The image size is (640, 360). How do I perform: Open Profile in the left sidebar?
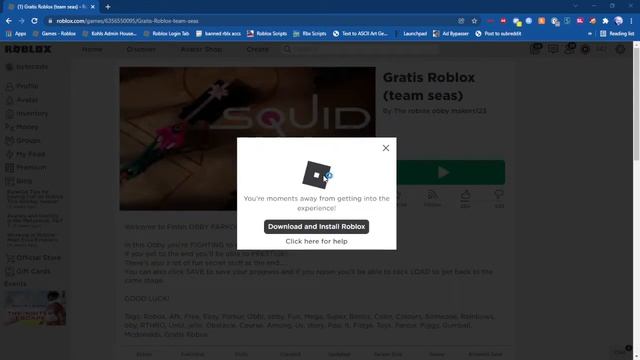[x=22, y=86]
